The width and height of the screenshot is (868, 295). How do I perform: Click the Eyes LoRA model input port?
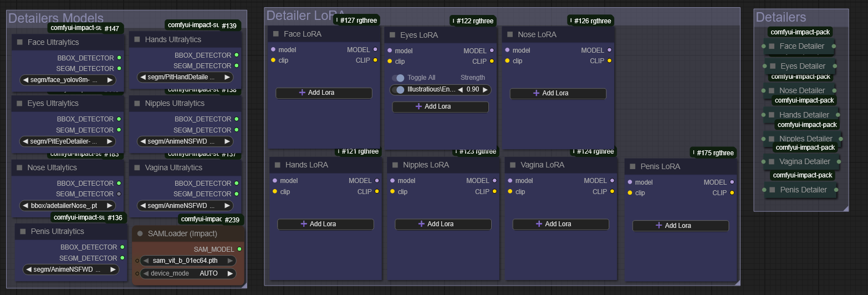pyautogui.click(x=390, y=50)
